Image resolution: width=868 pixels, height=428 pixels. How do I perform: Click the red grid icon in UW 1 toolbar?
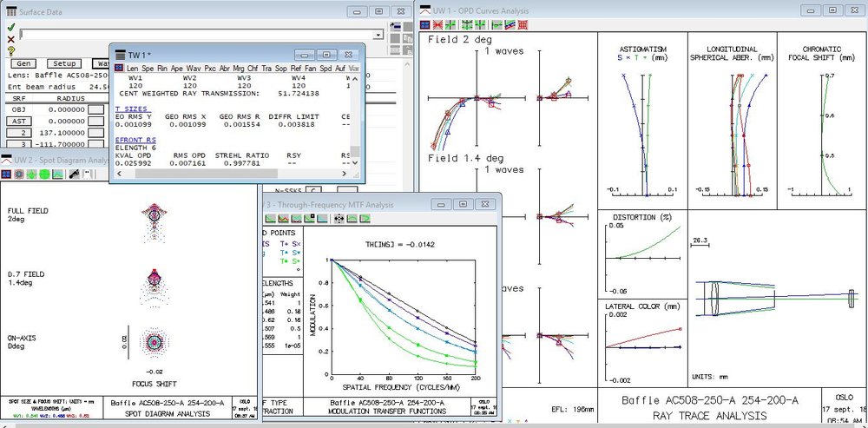[x=523, y=25]
